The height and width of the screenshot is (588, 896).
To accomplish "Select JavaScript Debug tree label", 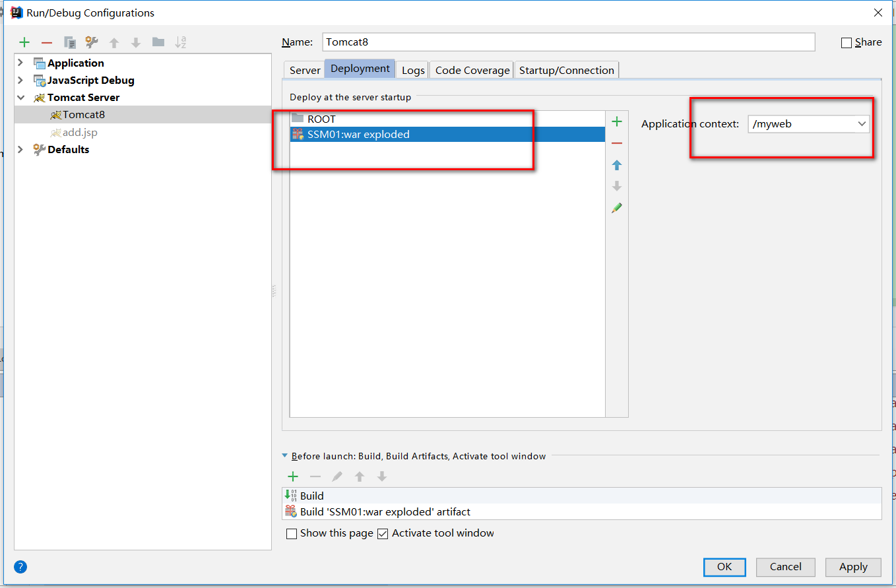I will click(91, 80).
